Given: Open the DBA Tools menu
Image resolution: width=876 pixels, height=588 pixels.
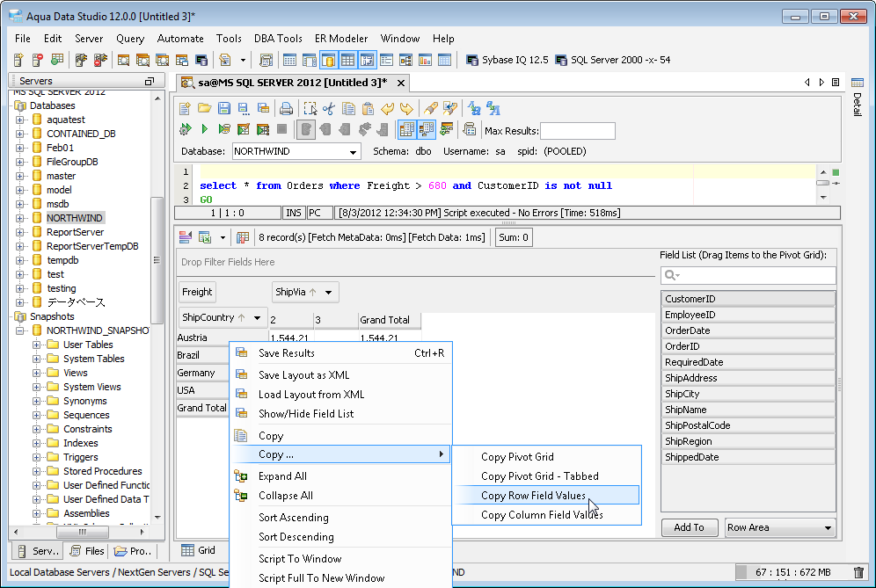Looking at the screenshot, I should pos(277,39).
